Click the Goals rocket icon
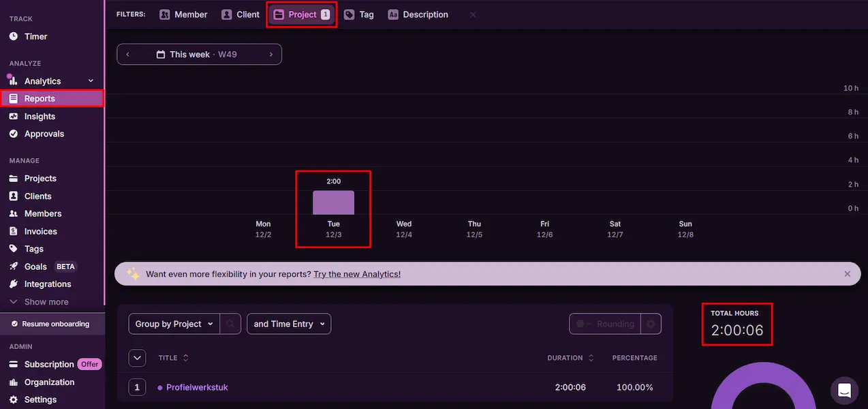Screen dimensions: 868x409 tap(14, 267)
